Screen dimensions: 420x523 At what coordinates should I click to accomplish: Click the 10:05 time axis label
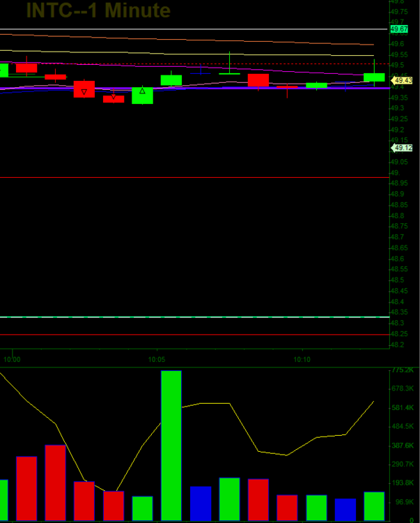(157, 359)
